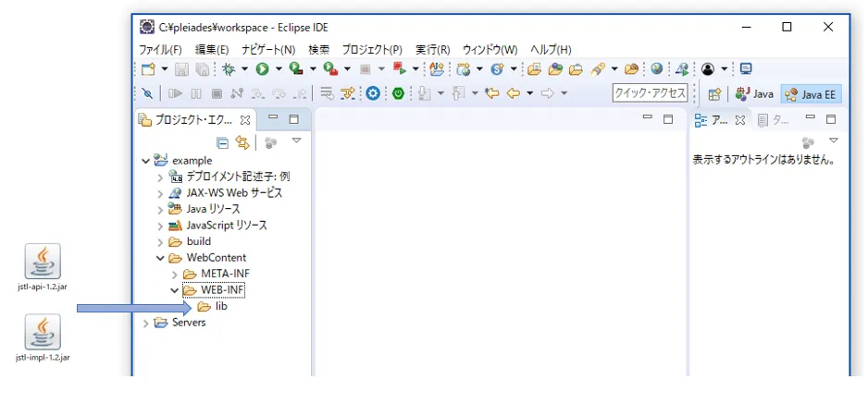Click the monitor icon in toolbar
868x416 pixels.
click(746, 69)
